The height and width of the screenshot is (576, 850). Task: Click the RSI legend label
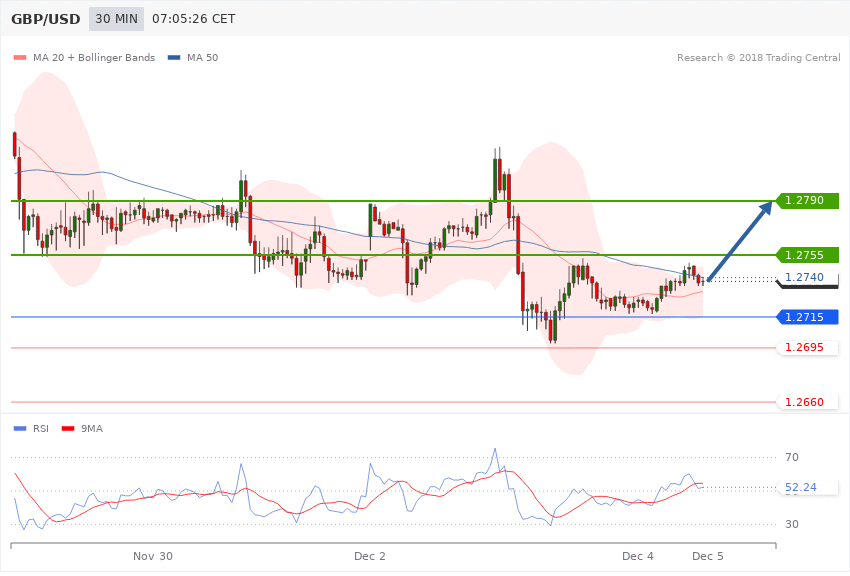pyautogui.click(x=41, y=429)
